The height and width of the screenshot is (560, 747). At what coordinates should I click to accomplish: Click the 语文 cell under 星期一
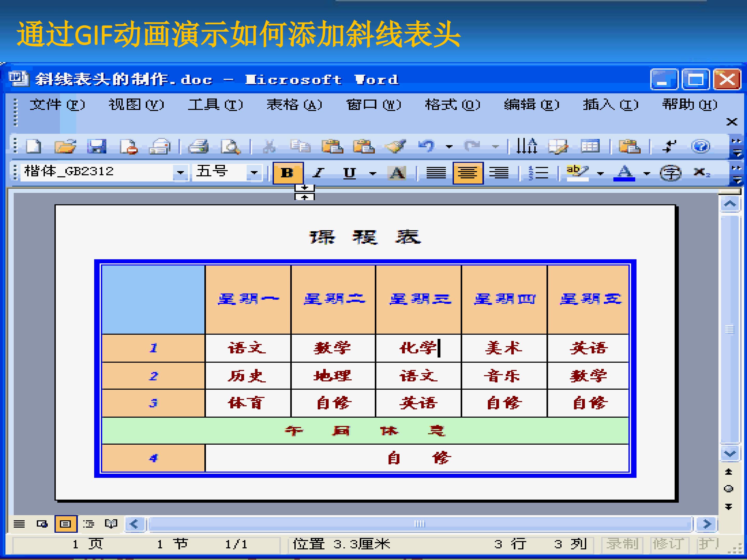[x=247, y=348]
